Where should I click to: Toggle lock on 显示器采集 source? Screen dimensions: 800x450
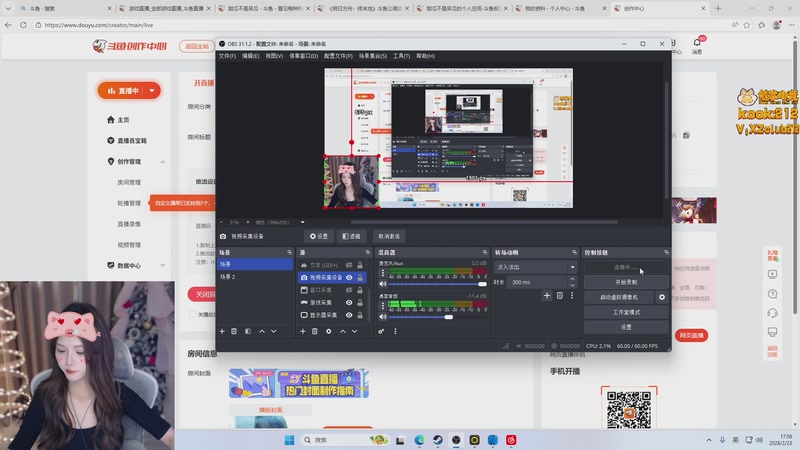point(360,315)
